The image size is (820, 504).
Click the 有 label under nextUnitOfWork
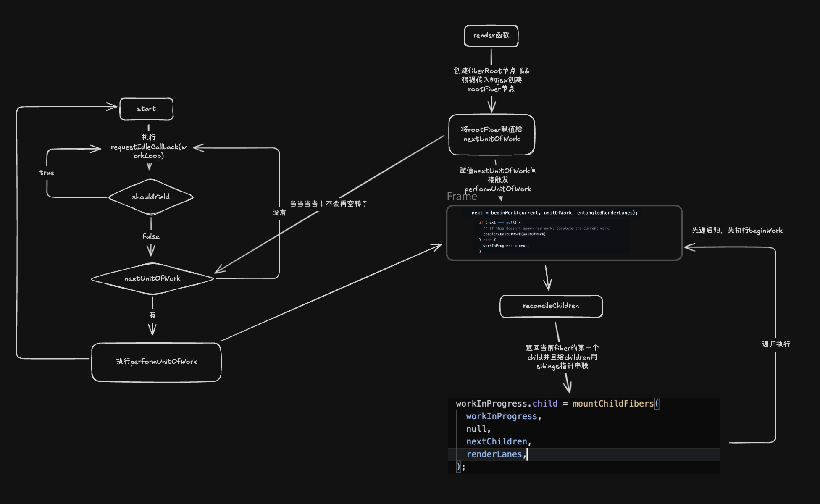point(152,315)
